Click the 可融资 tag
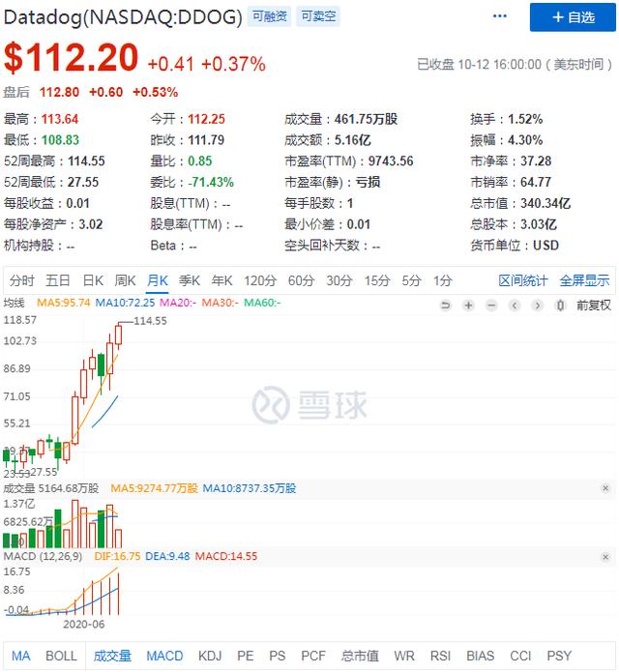The height and width of the screenshot is (672, 619). (x=269, y=16)
